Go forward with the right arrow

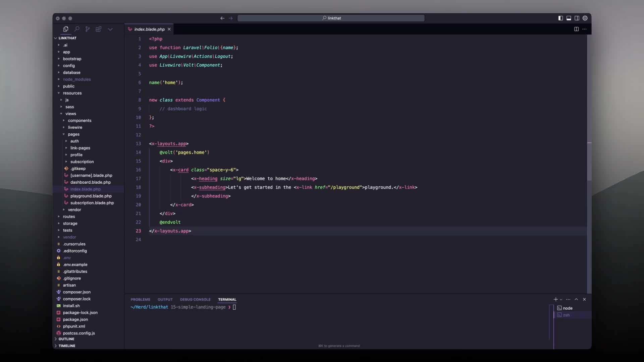point(231,18)
